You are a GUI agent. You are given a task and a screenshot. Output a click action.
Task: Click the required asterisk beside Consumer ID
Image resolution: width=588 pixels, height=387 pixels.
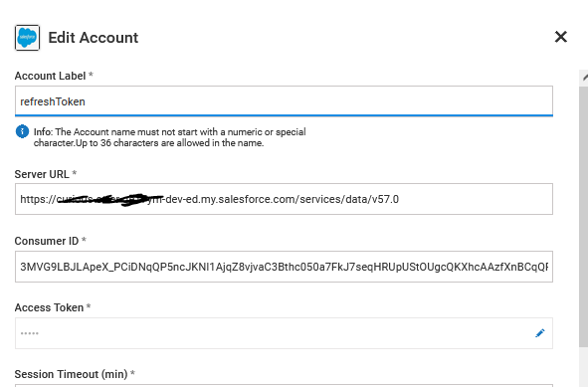point(84,239)
